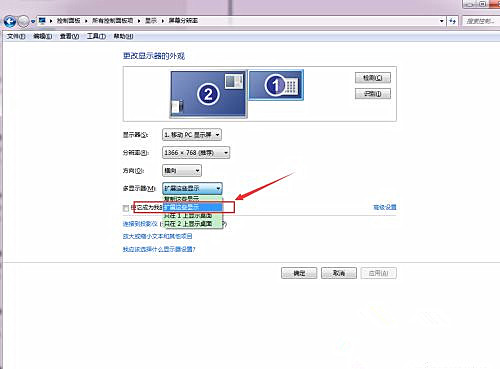Click the refresh button beside address bar
Screen dimensions: 500x369
[452, 21]
